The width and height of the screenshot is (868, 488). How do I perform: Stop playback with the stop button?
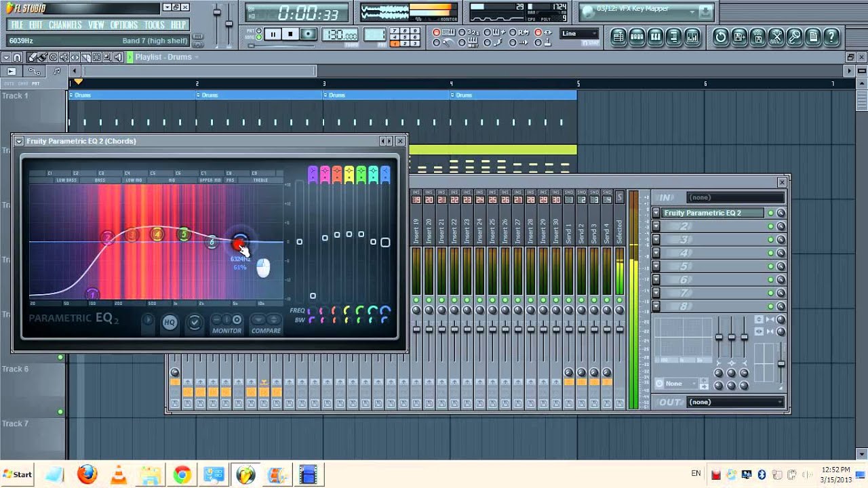(x=290, y=34)
